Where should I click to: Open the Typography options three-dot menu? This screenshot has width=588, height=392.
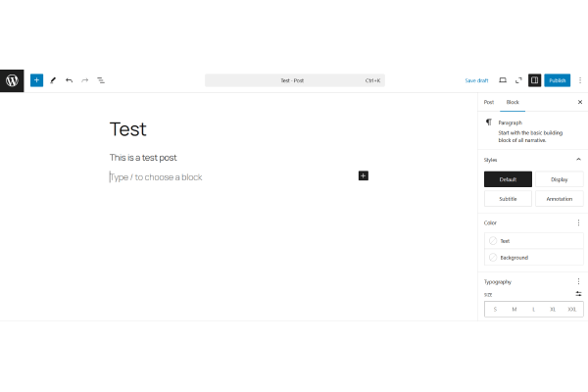(x=578, y=281)
